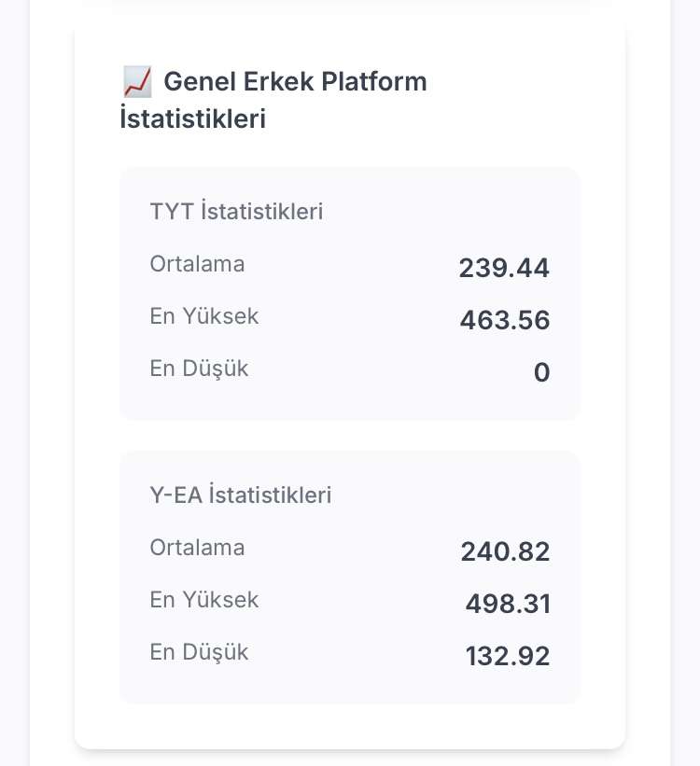Select the TYT Ortalama label

(x=197, y=264)
